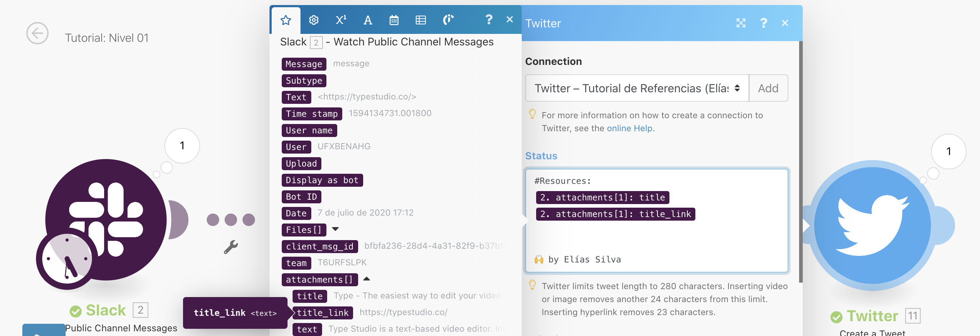Expand the Twitter panel to full size
The height and width of the screenshot is (336, 980).
pyautogui.click(x=740, y=23)
